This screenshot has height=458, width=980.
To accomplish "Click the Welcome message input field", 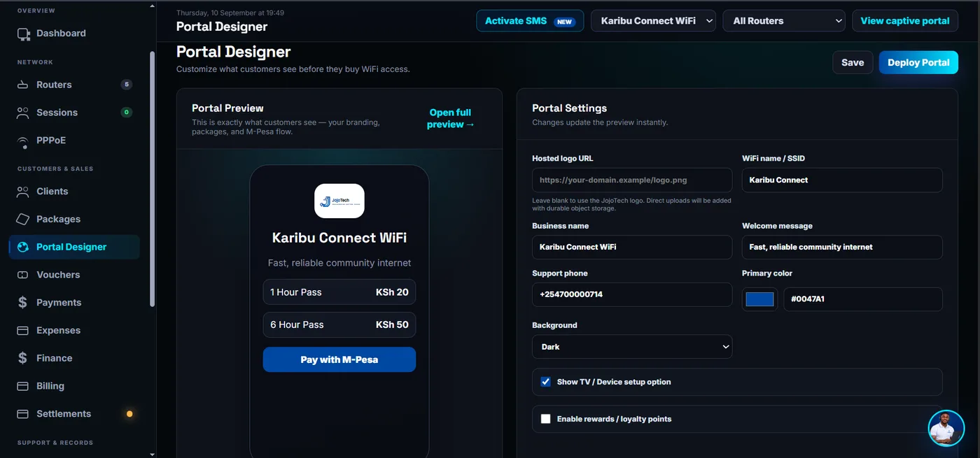I will [x=842, y=248].
